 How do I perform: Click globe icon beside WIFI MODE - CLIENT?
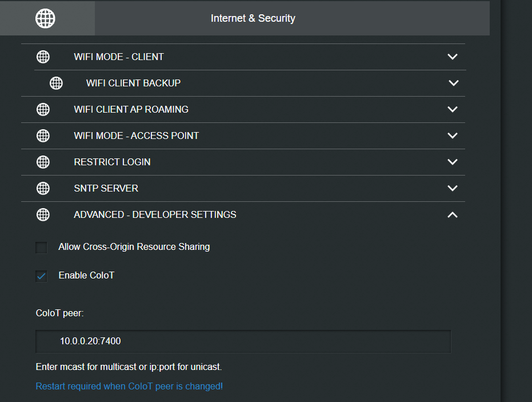(x=43, y=57)
